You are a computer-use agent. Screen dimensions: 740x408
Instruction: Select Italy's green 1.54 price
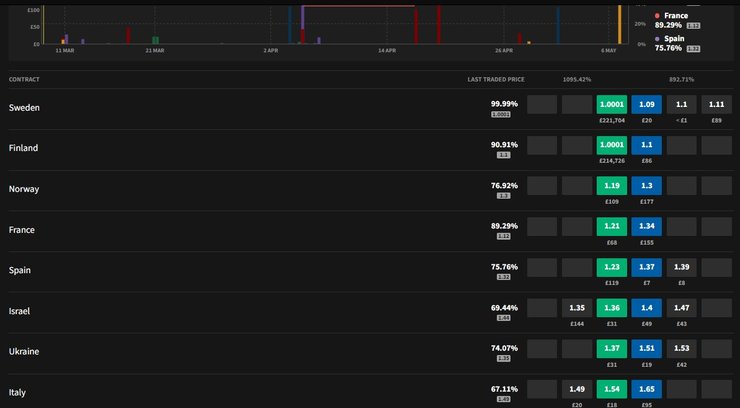click(x=611, y=391)
